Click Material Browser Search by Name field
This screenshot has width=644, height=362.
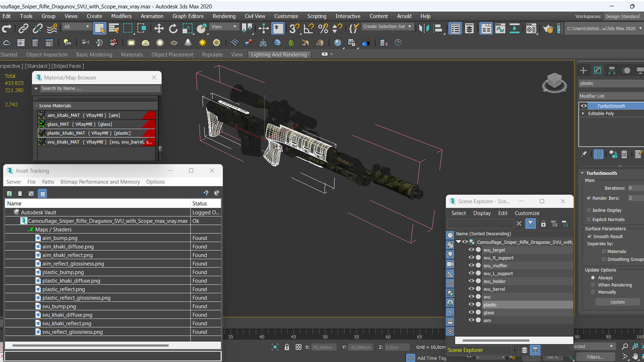tap(100, 88)
